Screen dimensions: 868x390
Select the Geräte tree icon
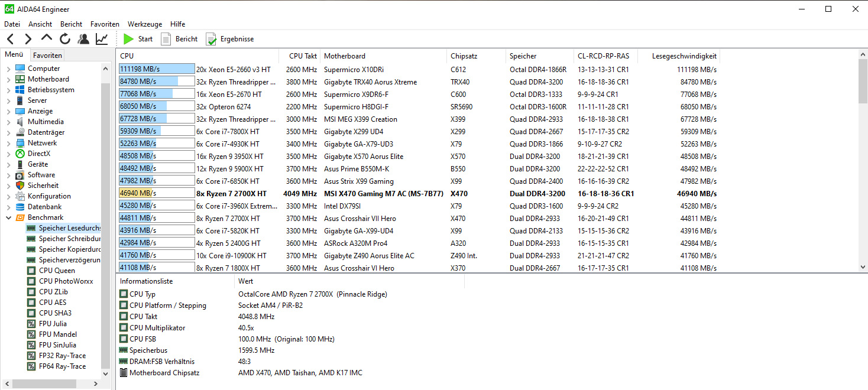point(20,164)
